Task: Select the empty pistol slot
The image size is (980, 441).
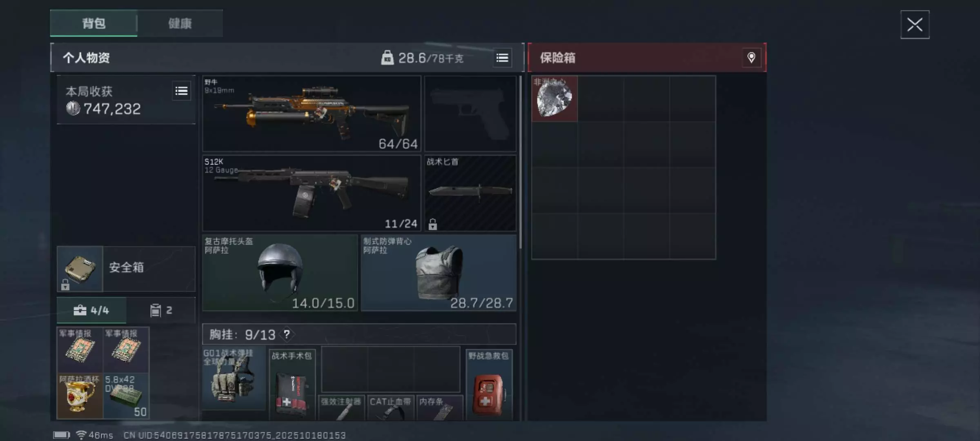Action: coord(470,114)
